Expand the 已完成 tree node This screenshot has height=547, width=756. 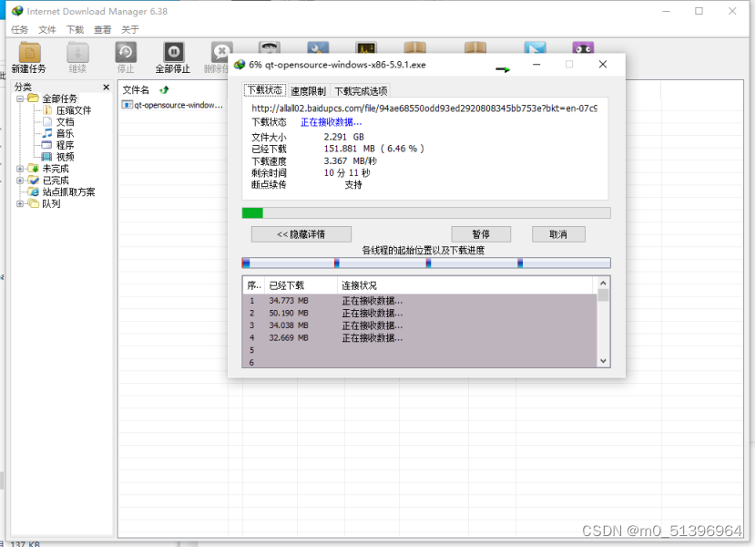click(x=20, y=181)
